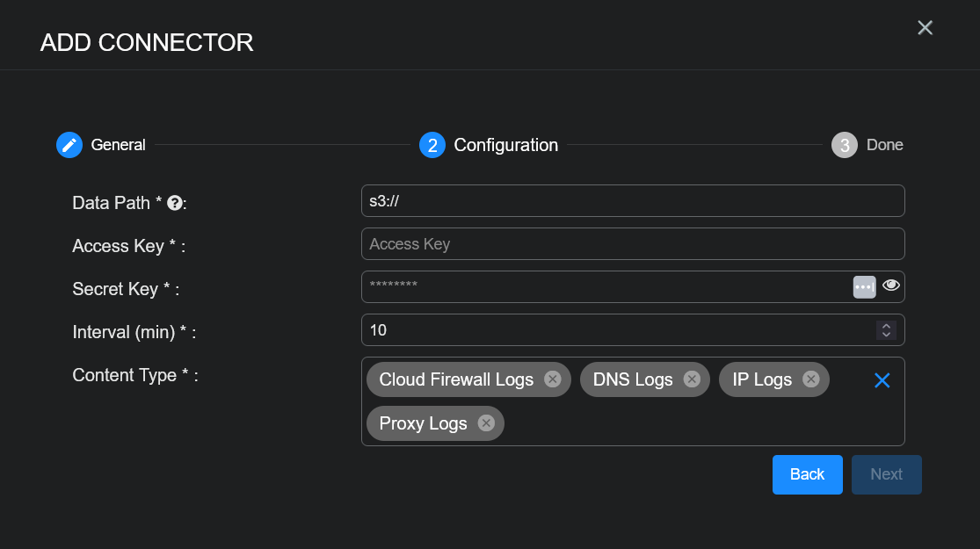Remove the Cloud Firewall Logs tag
Viewport: 980px width, 549px height.
(552, 379)
